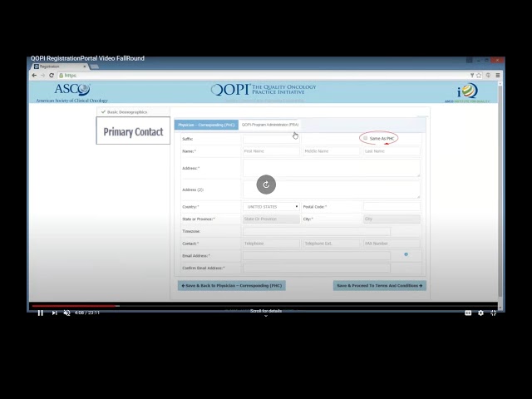Click the iQ institute logo
The image size is (532, 399).
pos(467,92)
